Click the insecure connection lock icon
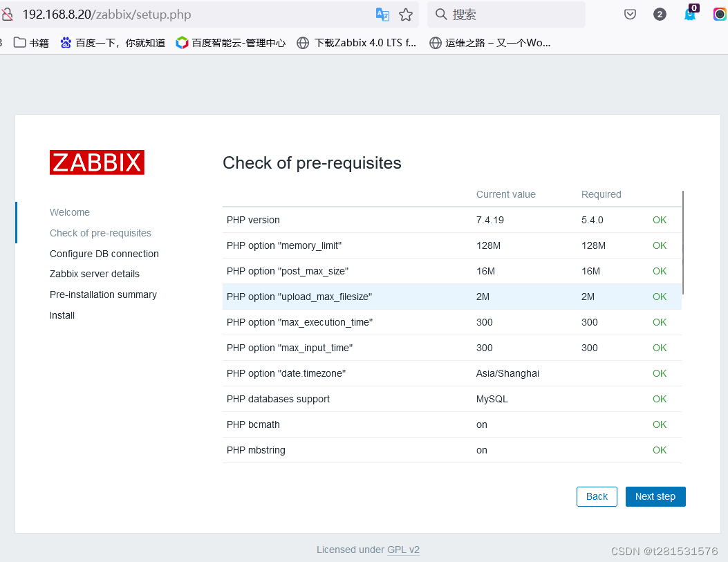The height and width of the screenshot is (562, 728). pyautogui.click(x=6, y=15)
